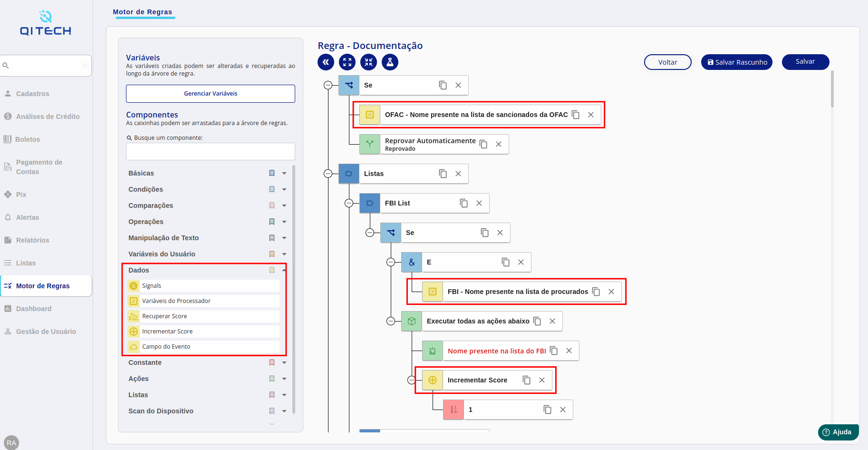Copy the 'Reprovar Automaticamente' node
This screenshot has width=868, height=450.
pyautogui.click(x=483, y=144)
